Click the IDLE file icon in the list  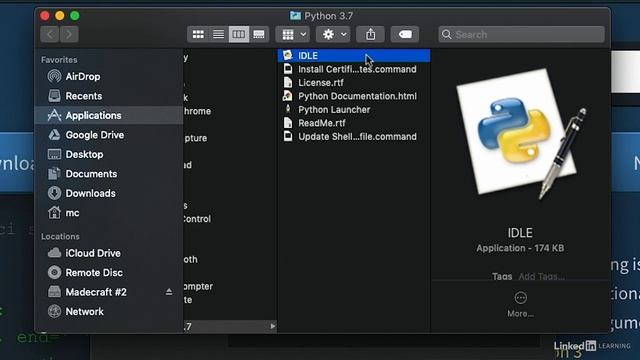point(288,55)
